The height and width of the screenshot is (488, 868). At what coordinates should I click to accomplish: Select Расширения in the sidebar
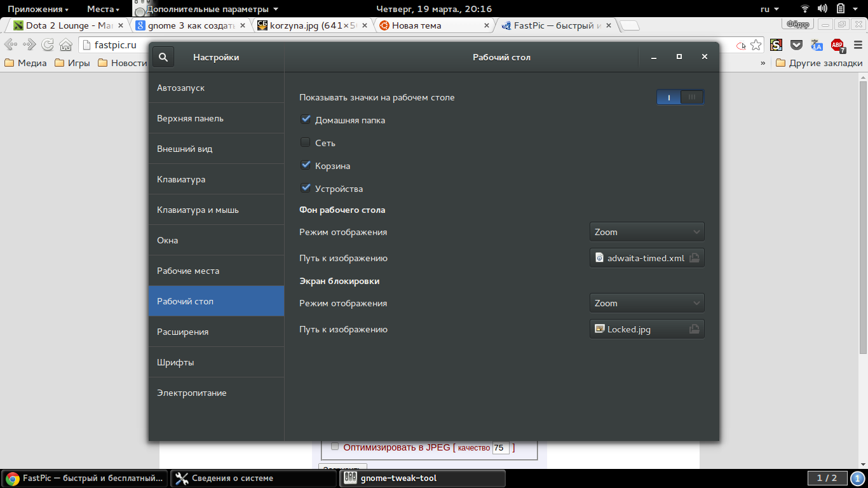click(x=216, y=332)
